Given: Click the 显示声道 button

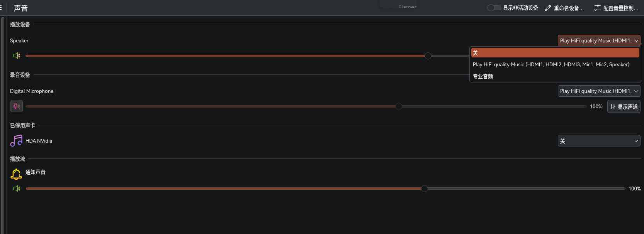Looking at the screenshot, I should click(624, 106).
